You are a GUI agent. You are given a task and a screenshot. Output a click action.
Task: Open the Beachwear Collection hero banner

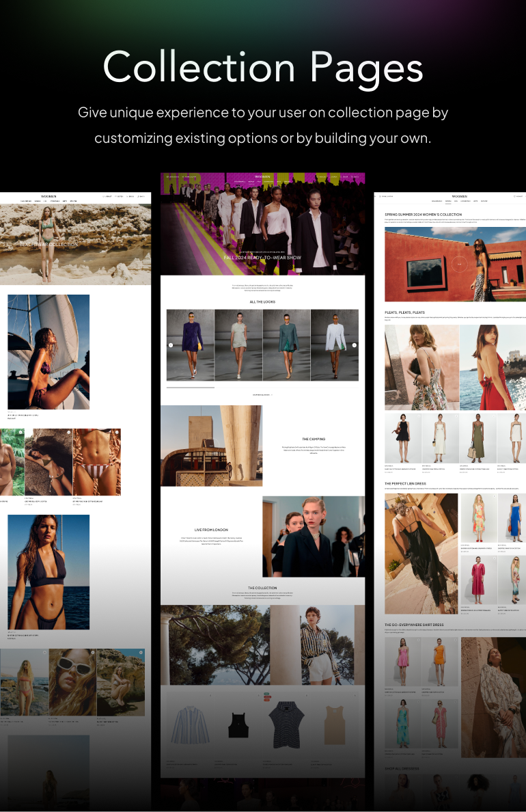49,244
